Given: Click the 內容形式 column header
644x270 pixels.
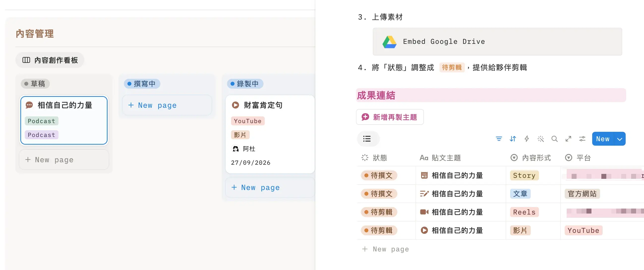Looking at the screenshot, I should click(530, 158).
